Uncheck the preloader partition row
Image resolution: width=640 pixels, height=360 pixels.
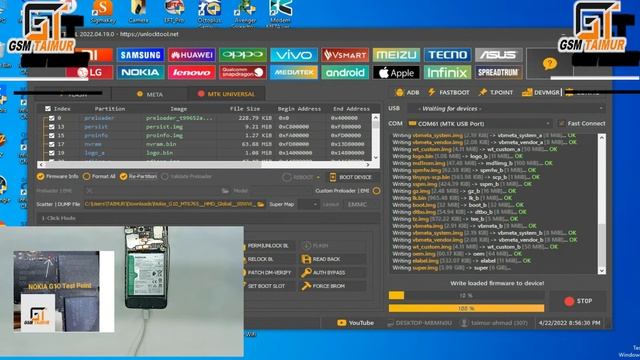(x=51, y=118)
